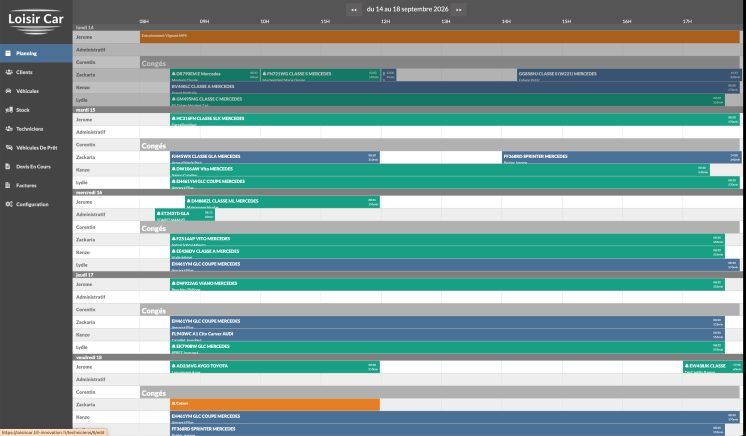The image size is (746, 436).
Task: Click the date range 'du 14 au 18 septembre 2026'
Action: click(407, 9)
